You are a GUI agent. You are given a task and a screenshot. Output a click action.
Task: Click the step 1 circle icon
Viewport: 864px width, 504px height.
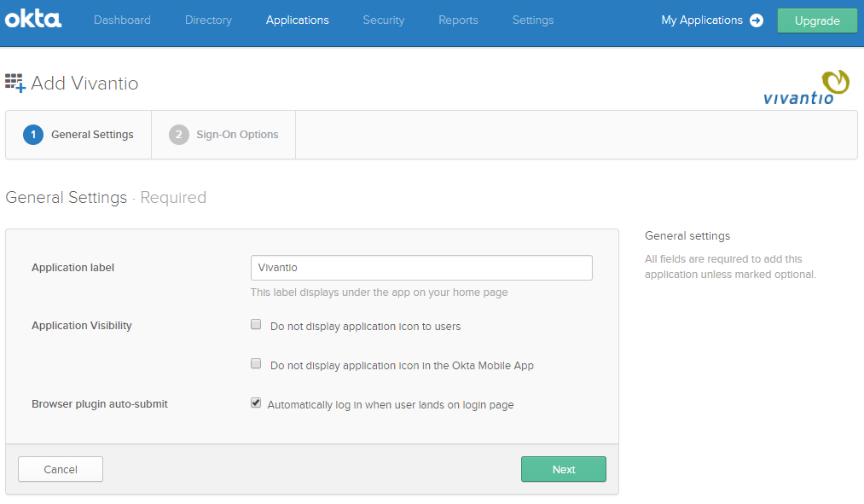(x=33, y=135)
